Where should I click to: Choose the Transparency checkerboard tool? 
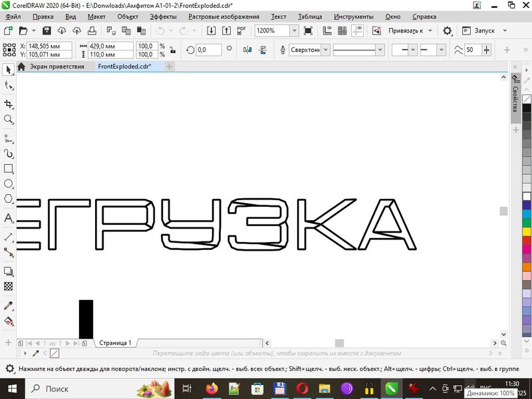[8, 287]
